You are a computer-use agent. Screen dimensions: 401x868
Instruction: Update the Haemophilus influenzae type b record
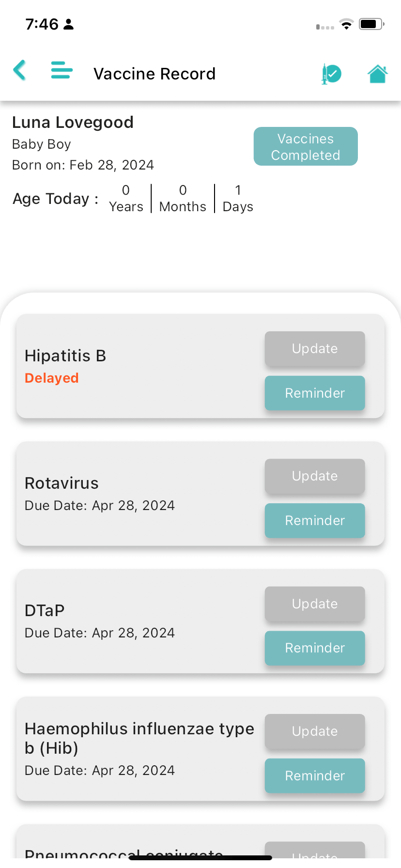point(315,731)
